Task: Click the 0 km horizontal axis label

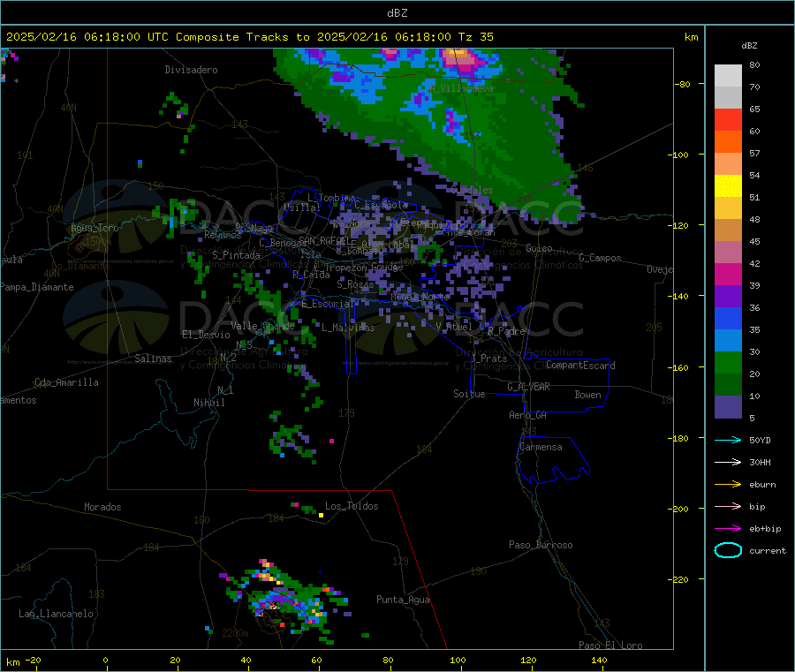Action: 105,660
